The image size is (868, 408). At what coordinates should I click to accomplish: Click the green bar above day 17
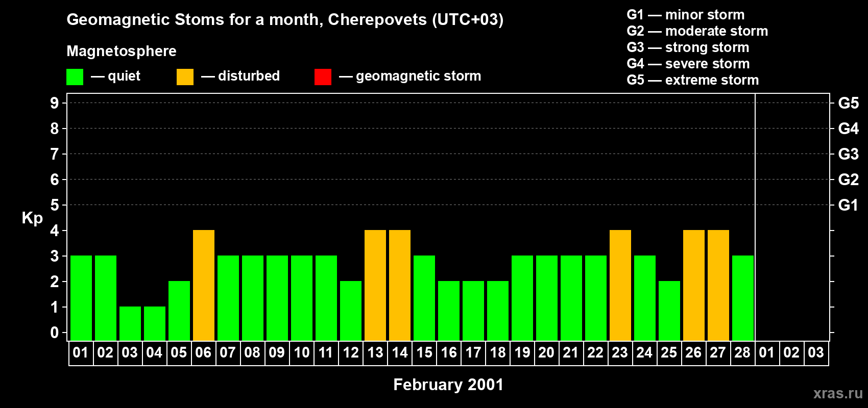(x=473, y=311)
